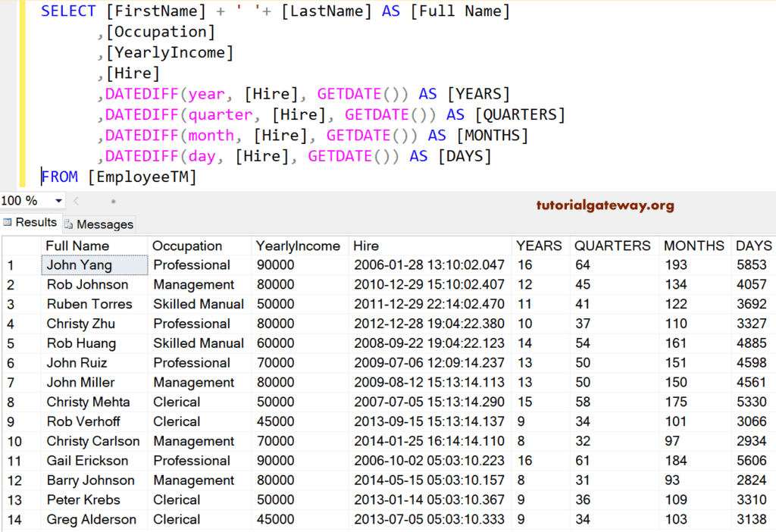Click the Hire column header

click(x=365, y=246)
